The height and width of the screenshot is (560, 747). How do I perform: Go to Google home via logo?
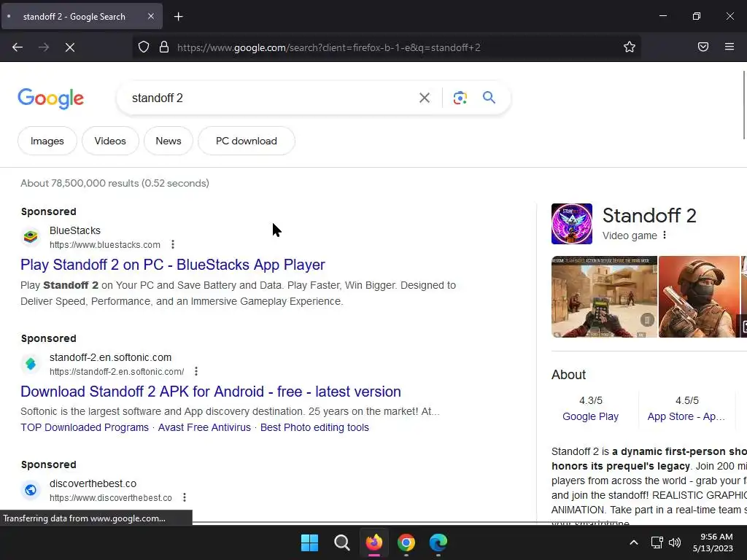point(51,98)
